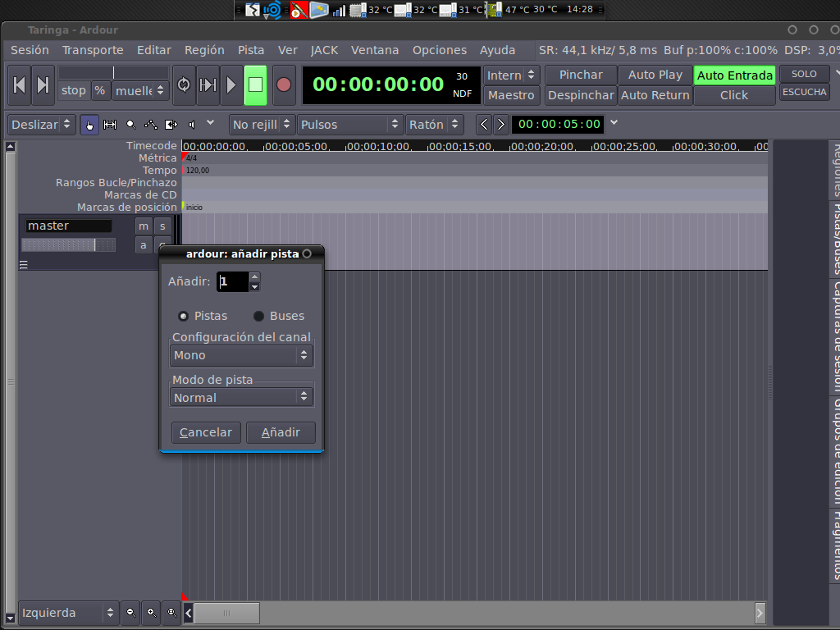Open JACK menu

coord(324,50)
